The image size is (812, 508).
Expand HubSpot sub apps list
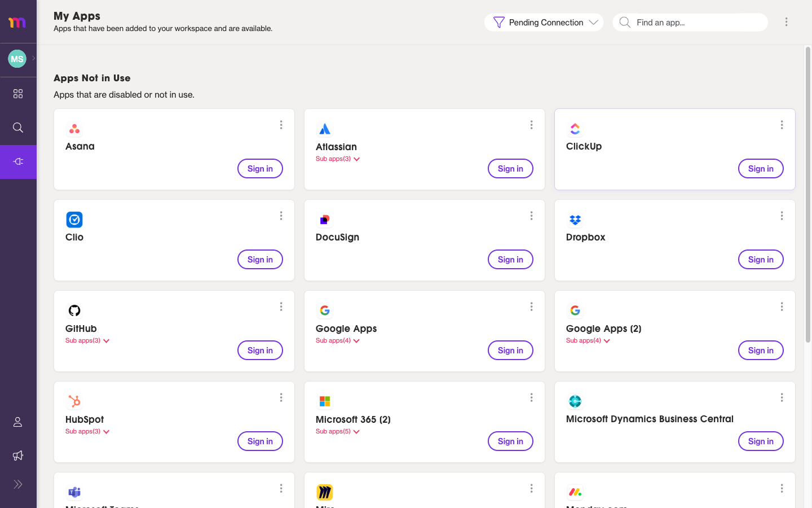coord(87,432)
